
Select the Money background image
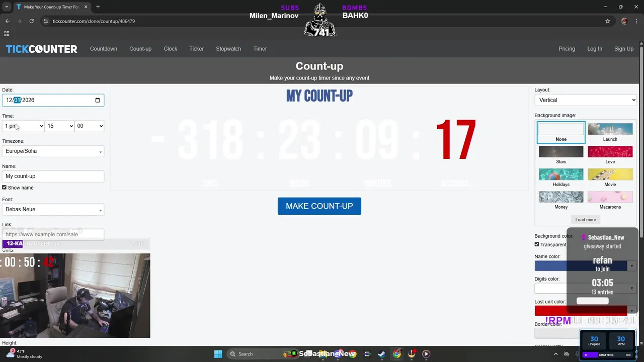[561, 201]
